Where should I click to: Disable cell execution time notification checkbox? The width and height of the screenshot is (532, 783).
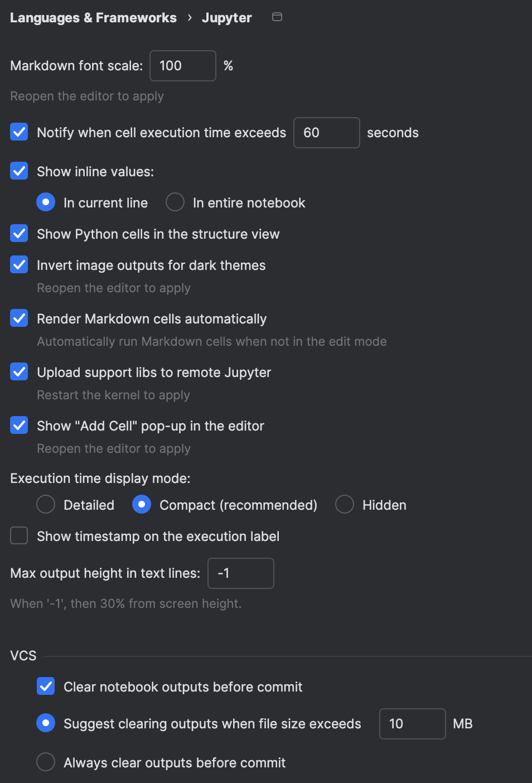(x=19, y=132)
